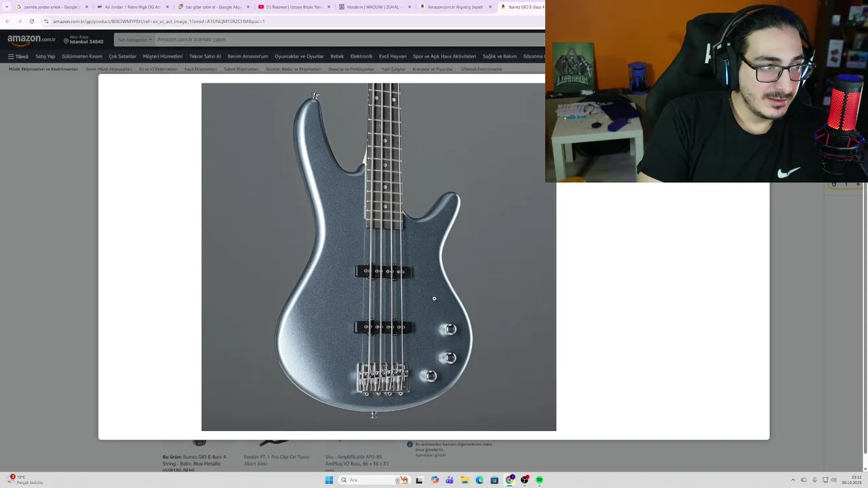Open Spor ve Açık Hava Aktiviteleri
Image resolution: width=868 pixels, height=488 pixels.
(x=444, y=56)
